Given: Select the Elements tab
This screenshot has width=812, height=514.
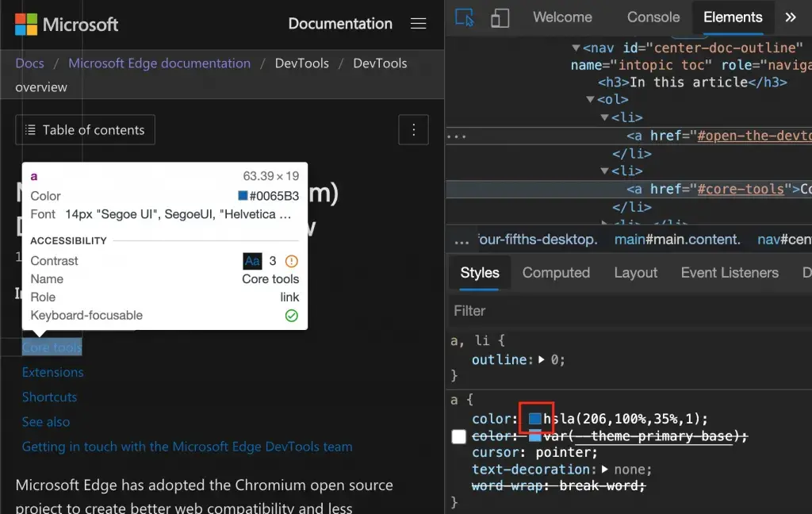Looking at the screenshot, I should coord(733,17).
